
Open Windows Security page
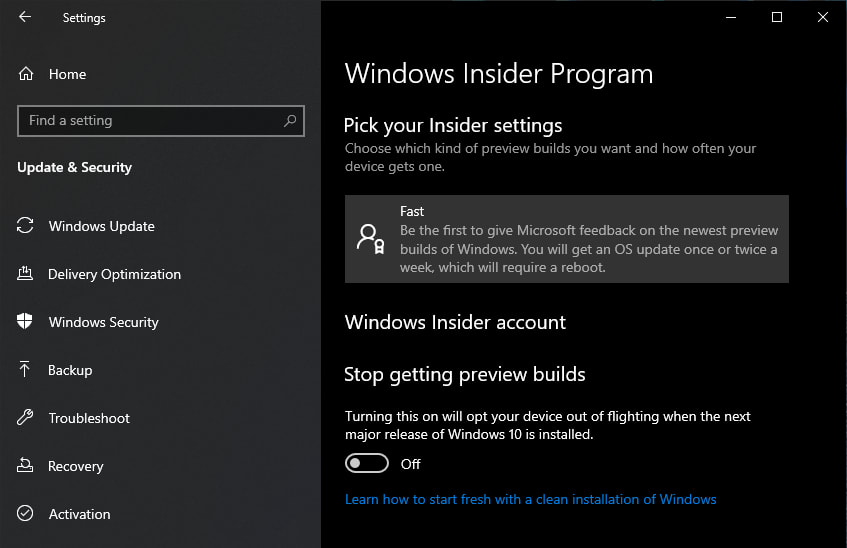(x=104, y=322)
